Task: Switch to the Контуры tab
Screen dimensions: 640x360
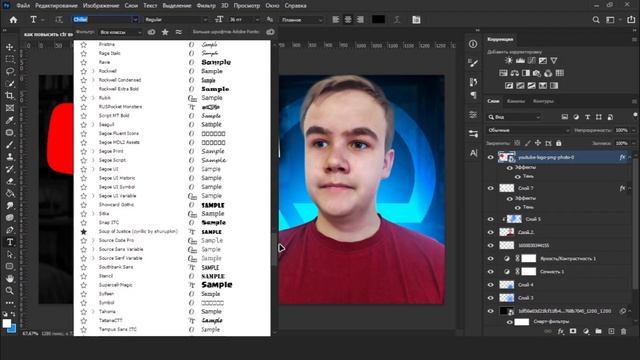Action: (543, 101)
